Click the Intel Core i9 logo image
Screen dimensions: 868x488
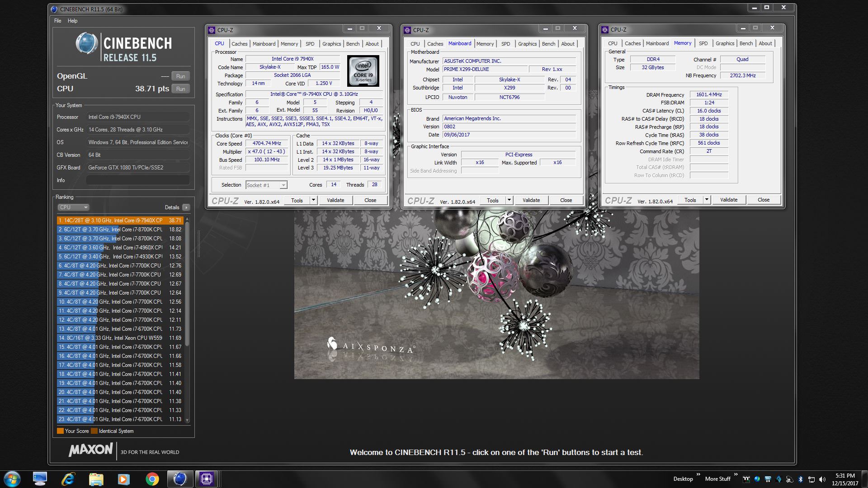coord(363,71)
